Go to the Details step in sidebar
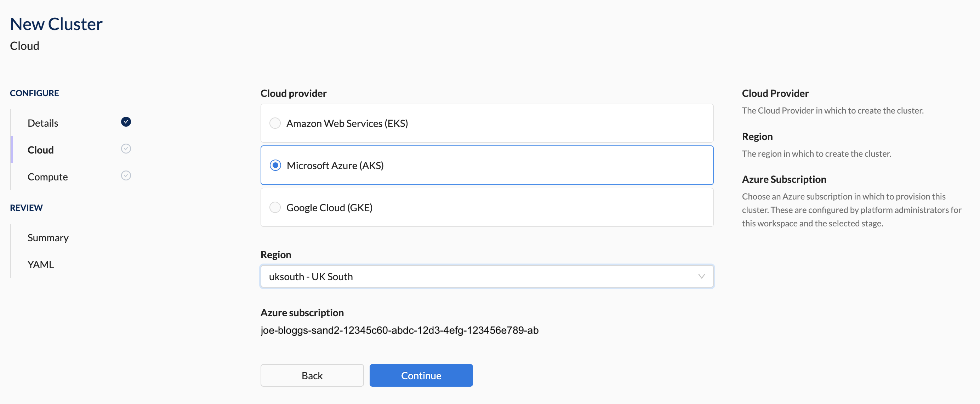Viewport: 980px width, 404px height. 42,123
